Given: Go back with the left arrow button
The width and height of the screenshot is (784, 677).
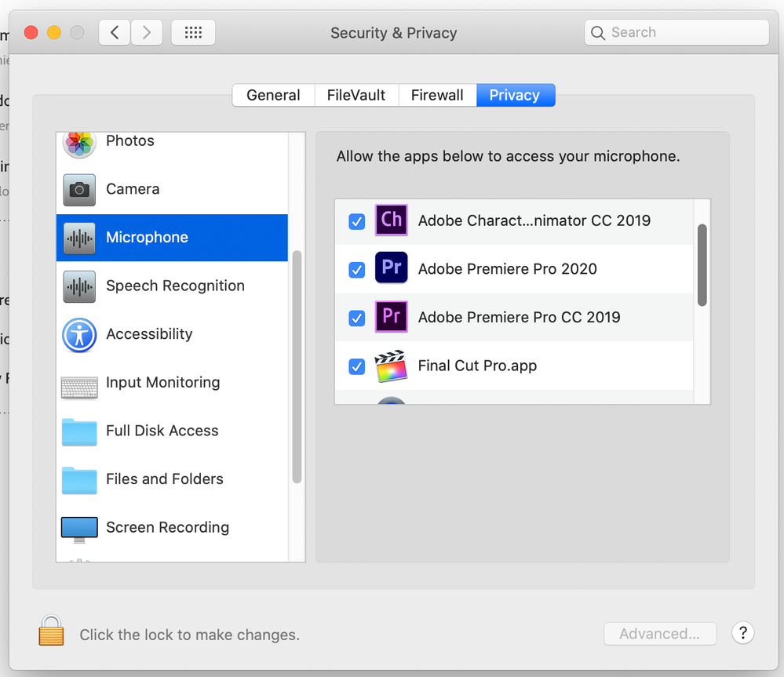Looking at the screenshot, I should click(x=115, y=33).
